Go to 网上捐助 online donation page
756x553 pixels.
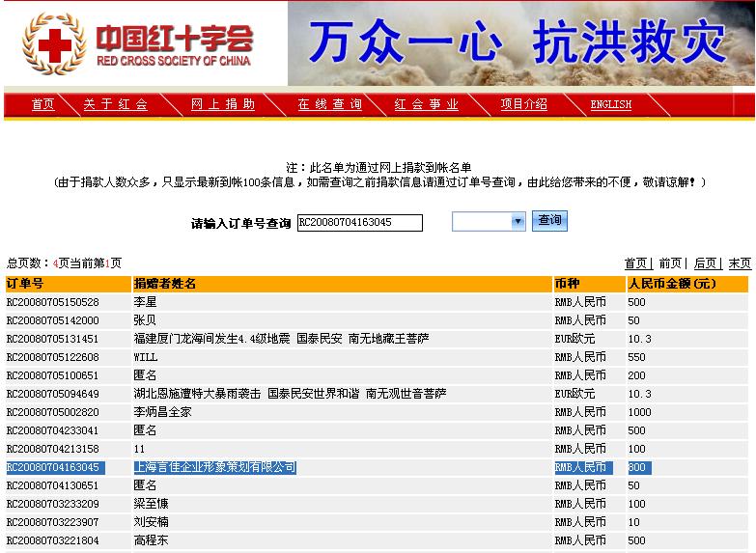223,104
